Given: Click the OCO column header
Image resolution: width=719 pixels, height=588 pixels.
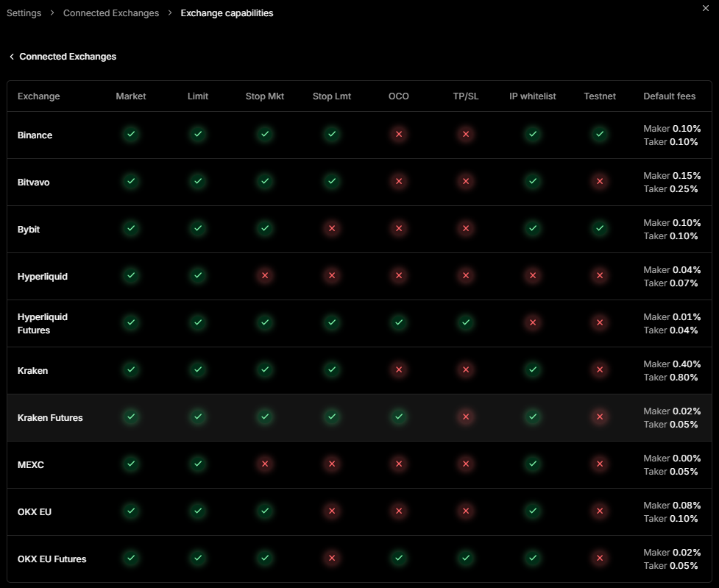Looking at the screenshot, I should point(398,96).
